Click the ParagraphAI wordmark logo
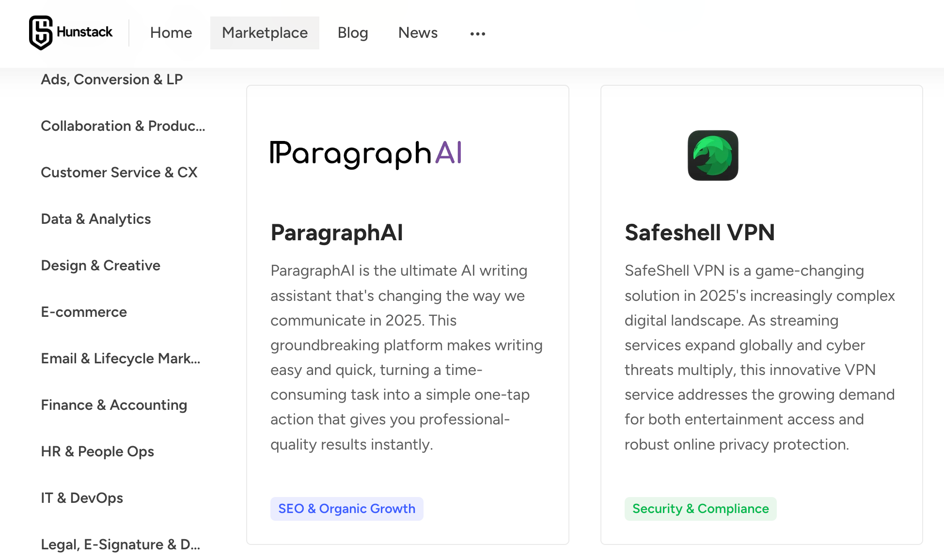The height and width of the screenshot is (560, 944). coord(366,153)
